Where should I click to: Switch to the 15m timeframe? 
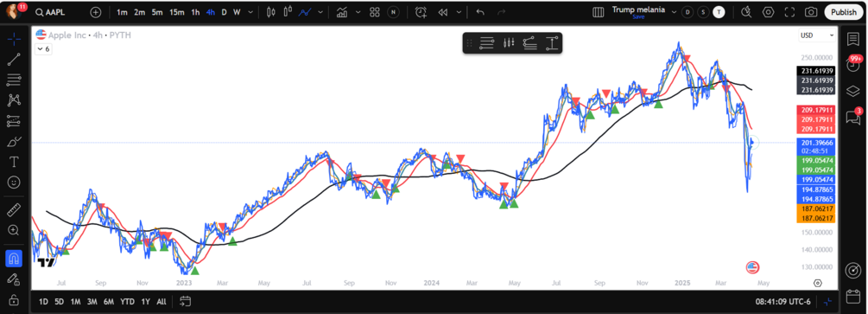coord(176,12)
